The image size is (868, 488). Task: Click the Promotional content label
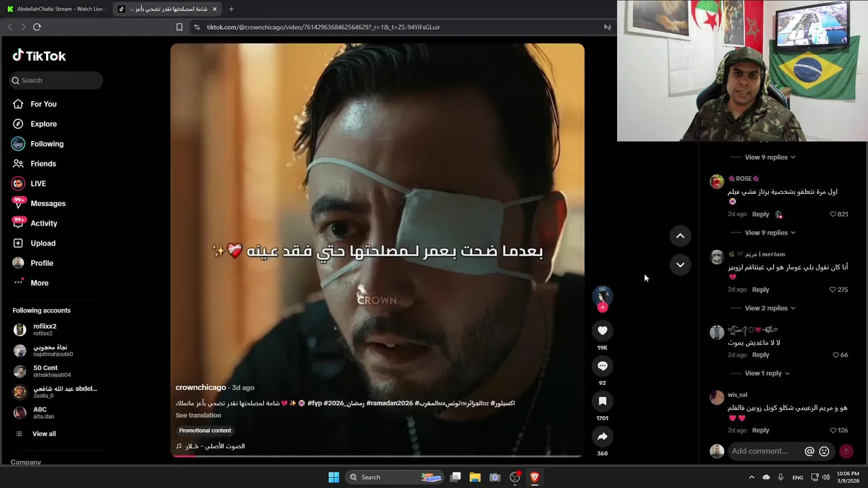coord(205,430)
